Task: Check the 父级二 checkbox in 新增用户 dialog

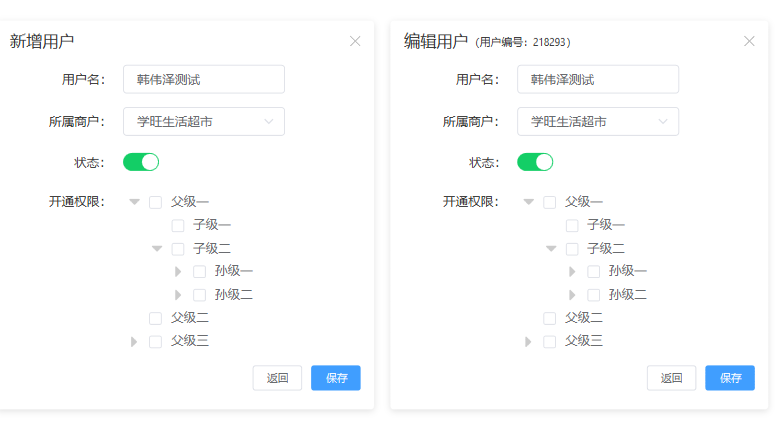Action: pos(155,318)
